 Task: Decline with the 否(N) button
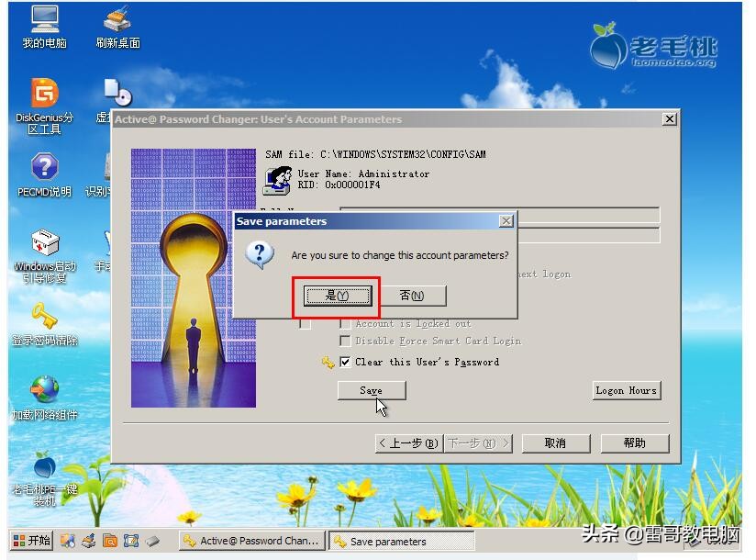pos(411,296)
